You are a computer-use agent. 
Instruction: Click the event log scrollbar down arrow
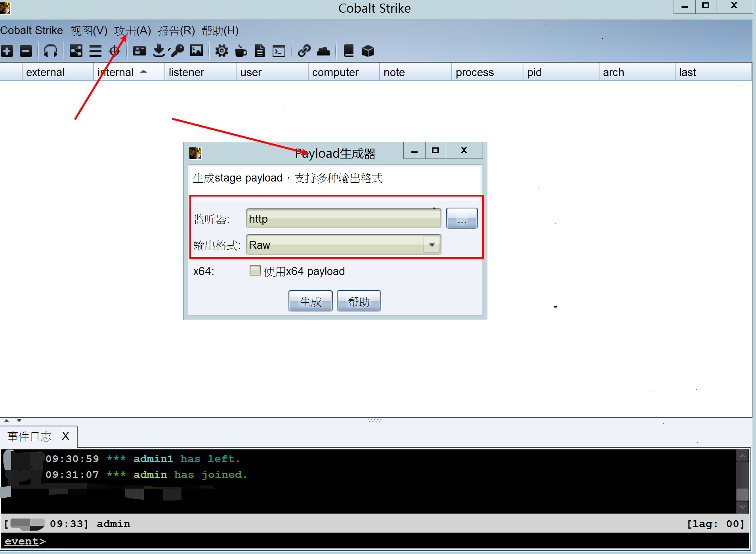(x=743, y=507)
